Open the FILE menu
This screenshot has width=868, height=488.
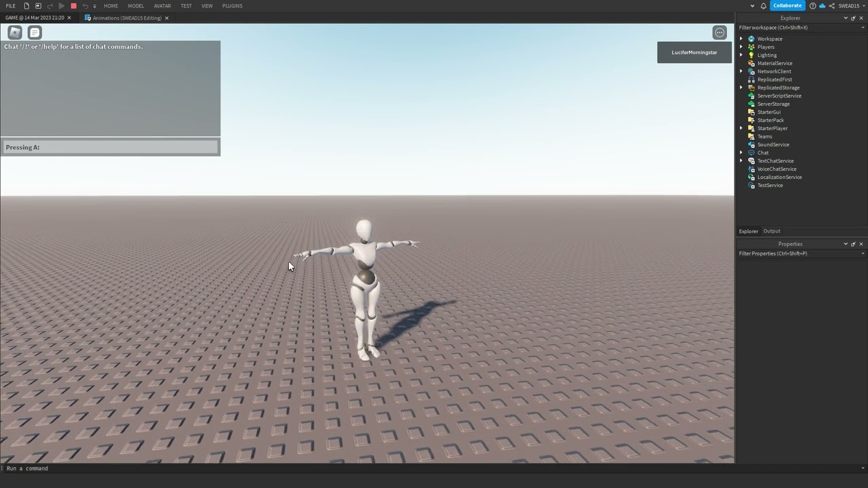[x=11, y=6]
